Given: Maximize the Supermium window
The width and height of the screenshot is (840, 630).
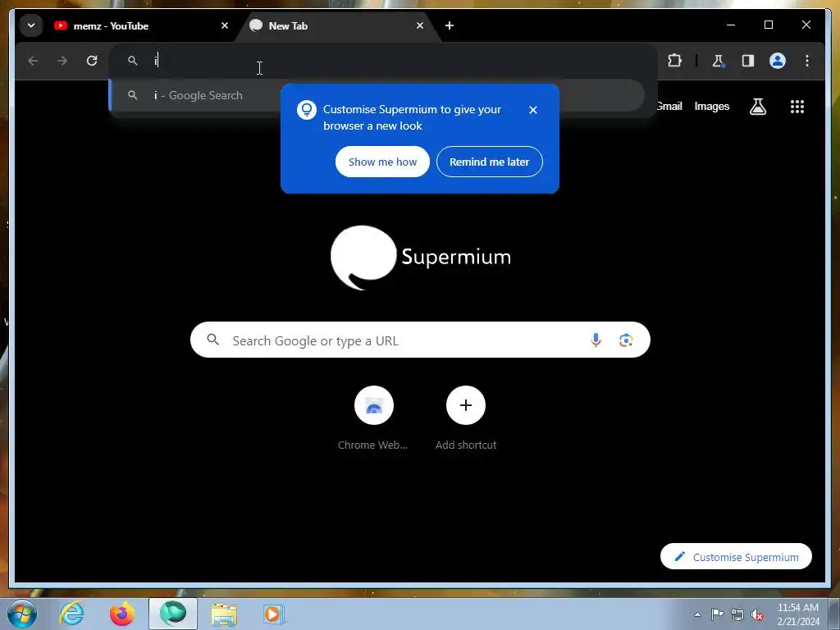Looking at the screenshot, I should (768, 25).
